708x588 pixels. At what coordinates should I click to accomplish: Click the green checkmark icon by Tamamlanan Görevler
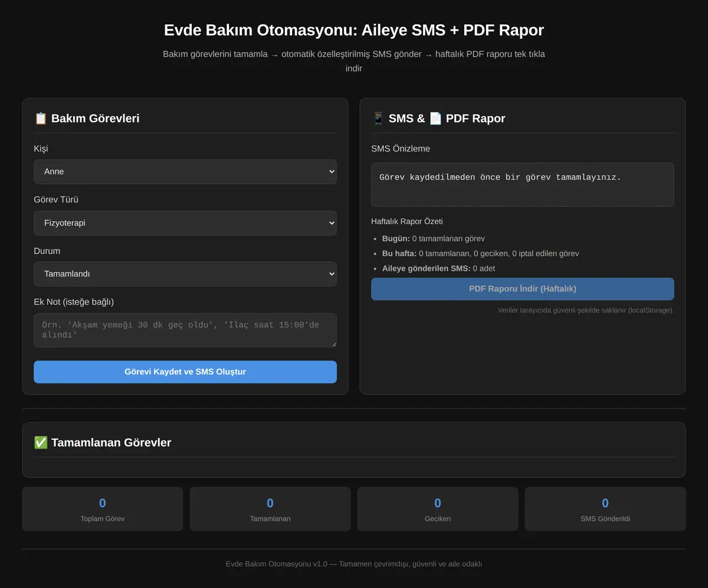tap(41, 442)
